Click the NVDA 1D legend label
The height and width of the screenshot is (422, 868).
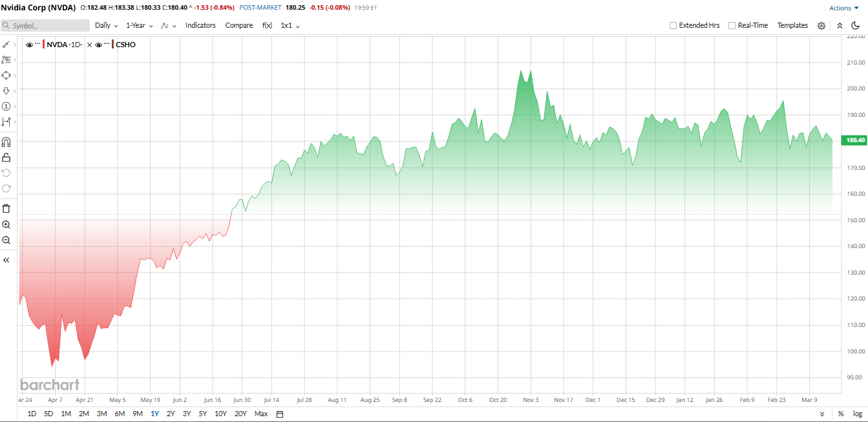(65, 45)
